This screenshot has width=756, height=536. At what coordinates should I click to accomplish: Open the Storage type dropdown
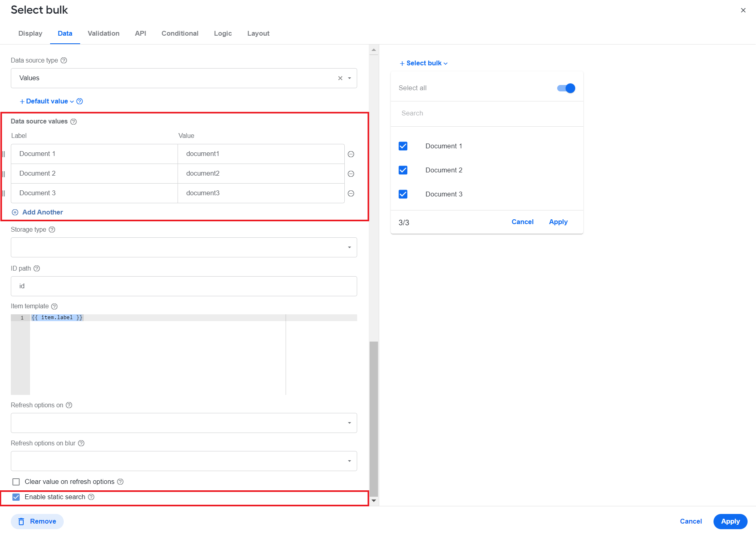(x=184, y=247)
